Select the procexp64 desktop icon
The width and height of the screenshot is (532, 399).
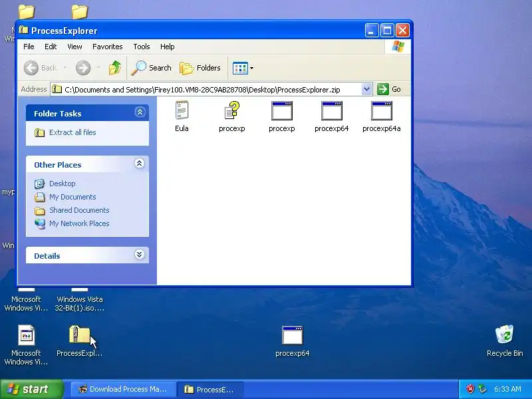(x=292, y=341)
